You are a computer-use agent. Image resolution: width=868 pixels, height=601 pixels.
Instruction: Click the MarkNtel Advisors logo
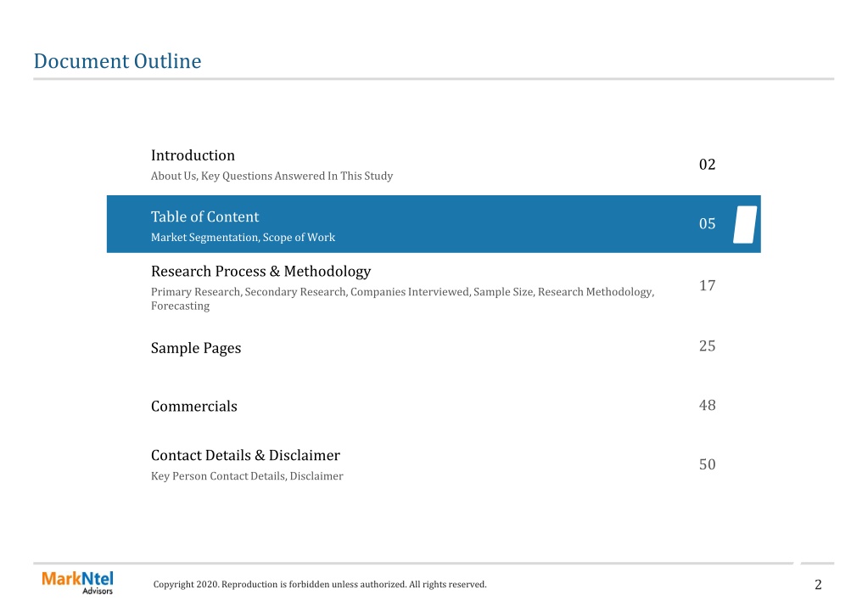point(77,582)
